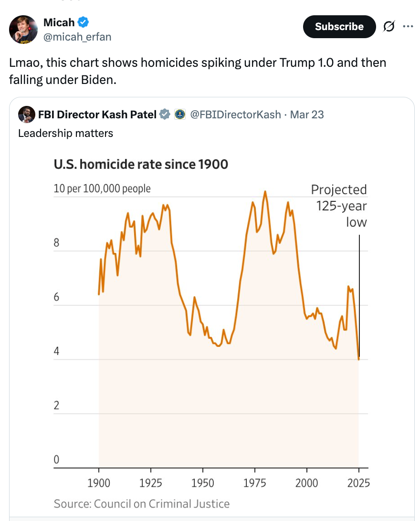
Task: Click the 'Projected 125-year low' annotation
Action: click(x=339, y=205)
